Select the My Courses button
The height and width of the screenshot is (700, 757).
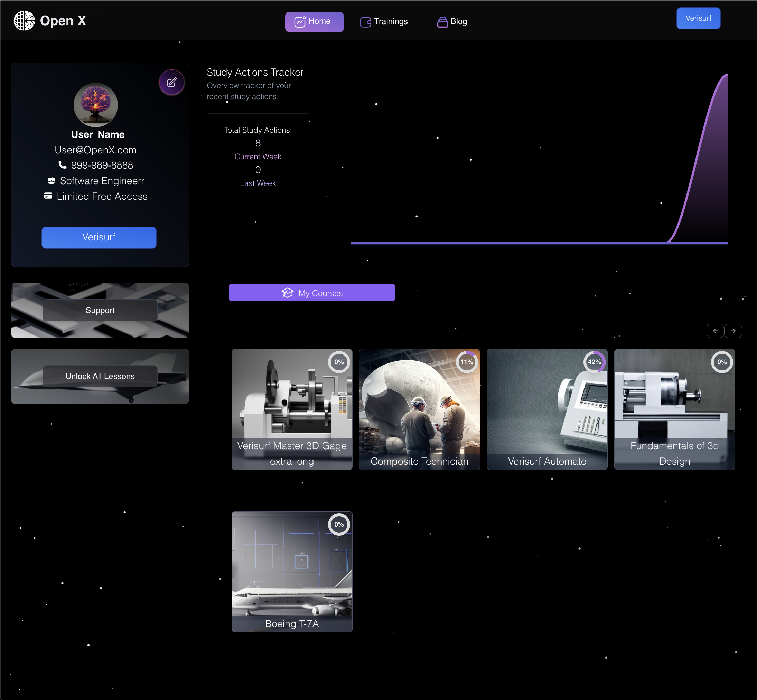311,293
